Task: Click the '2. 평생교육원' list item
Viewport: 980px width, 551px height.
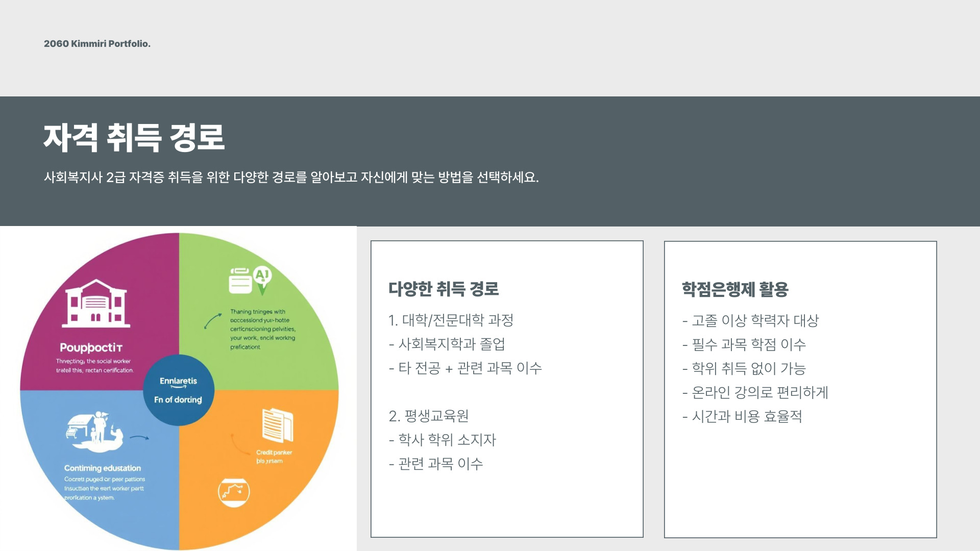Action: click(428, 416)
